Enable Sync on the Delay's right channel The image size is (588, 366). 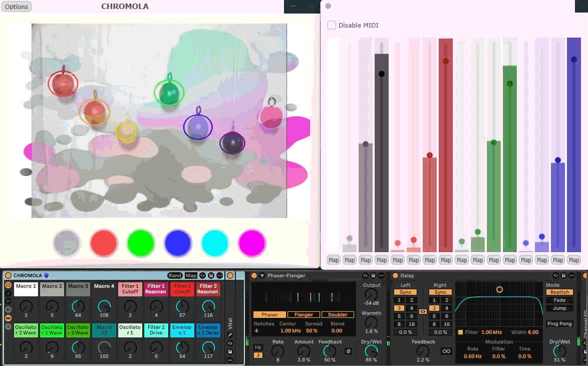440,292
